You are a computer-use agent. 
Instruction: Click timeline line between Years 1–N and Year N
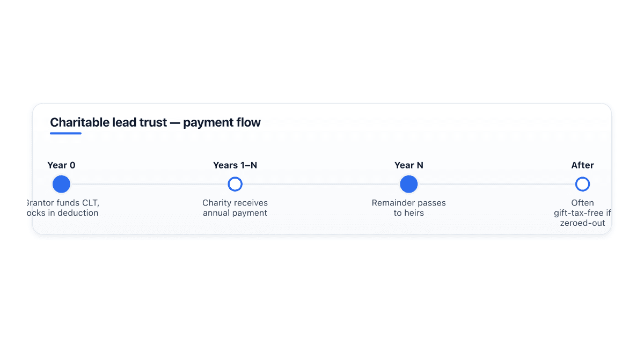pos(321,184)
